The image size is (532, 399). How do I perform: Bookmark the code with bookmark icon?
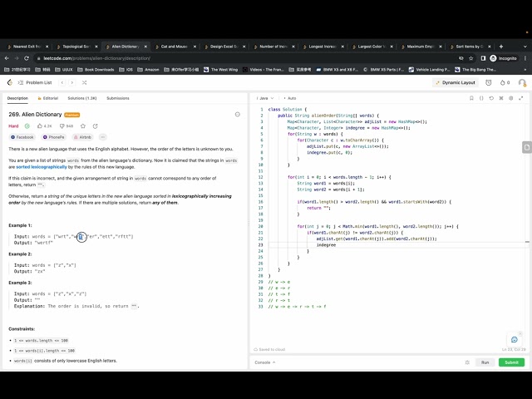pyautogui.click(x=471, y=98)
